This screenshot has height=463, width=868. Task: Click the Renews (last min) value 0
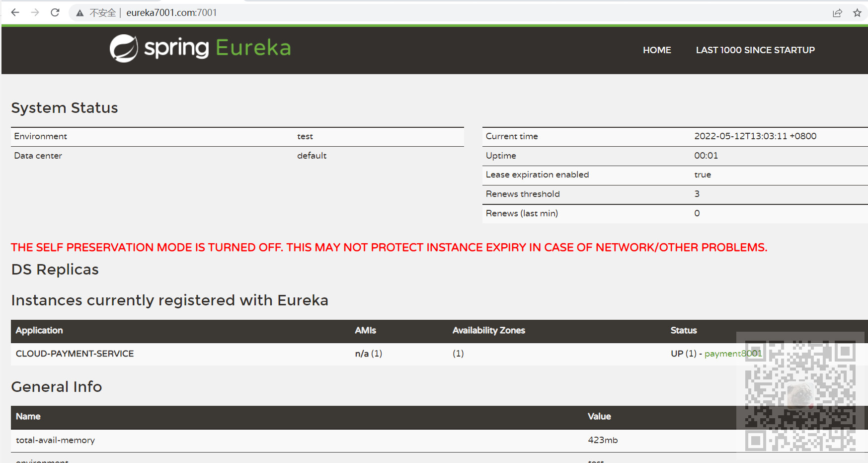tap(697, 213)
